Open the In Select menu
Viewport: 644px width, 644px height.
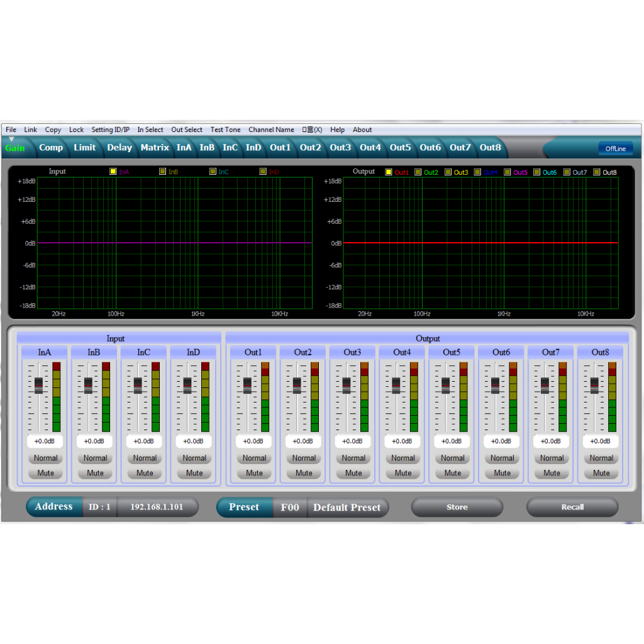pyautogui.click(x=150, y=130)
